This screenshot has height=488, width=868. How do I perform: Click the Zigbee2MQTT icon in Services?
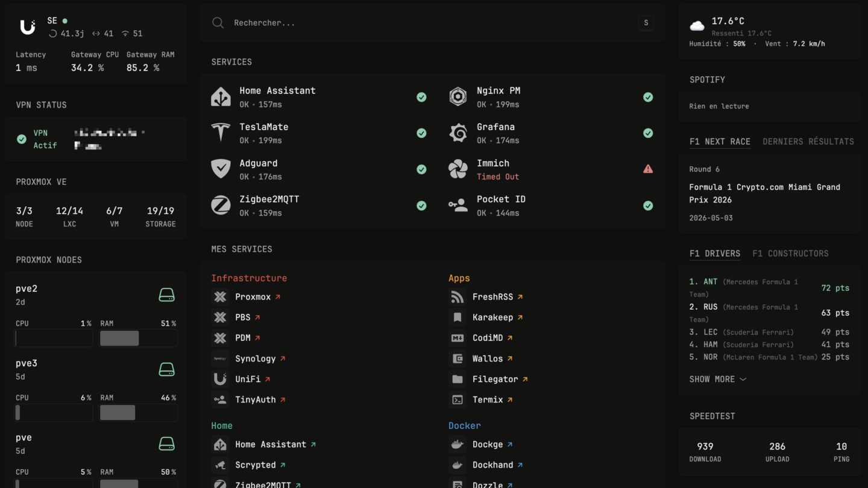click(x=221, y=205)
